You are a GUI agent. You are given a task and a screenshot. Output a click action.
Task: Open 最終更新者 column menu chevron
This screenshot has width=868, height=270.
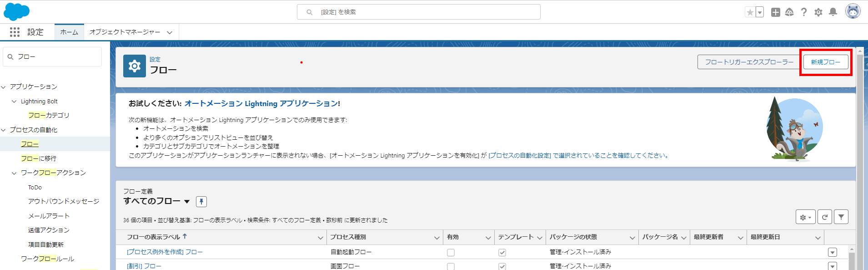tap(741, 238)
